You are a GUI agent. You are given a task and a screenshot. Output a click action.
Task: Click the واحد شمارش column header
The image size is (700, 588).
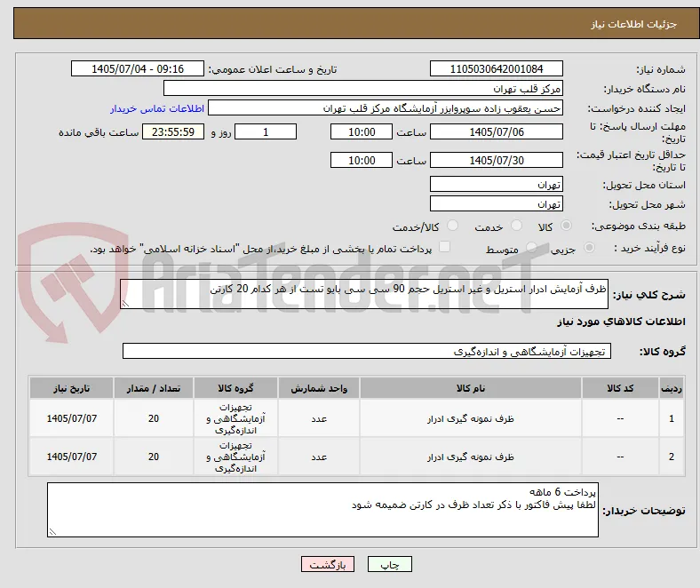319,388
